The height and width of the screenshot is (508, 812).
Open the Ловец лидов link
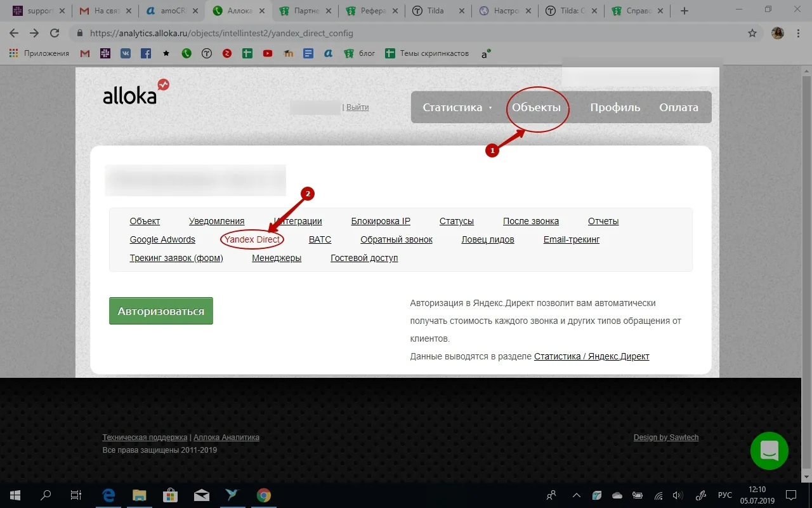point(488,239)
